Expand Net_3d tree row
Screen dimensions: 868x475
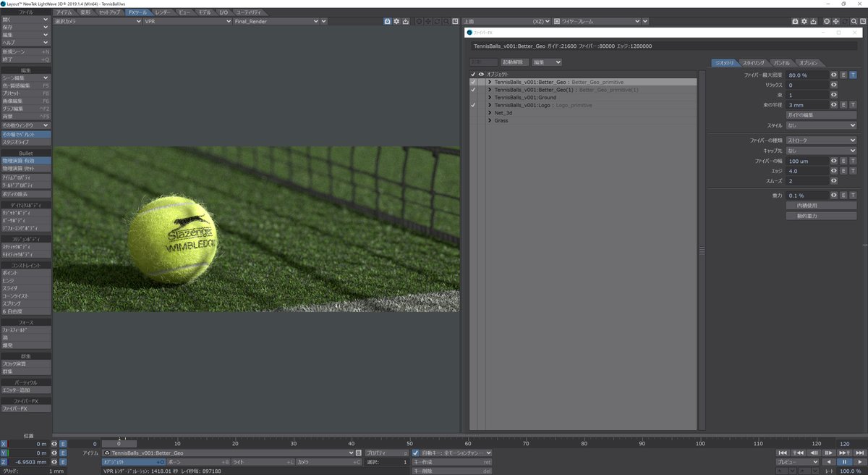pos(490,113)
